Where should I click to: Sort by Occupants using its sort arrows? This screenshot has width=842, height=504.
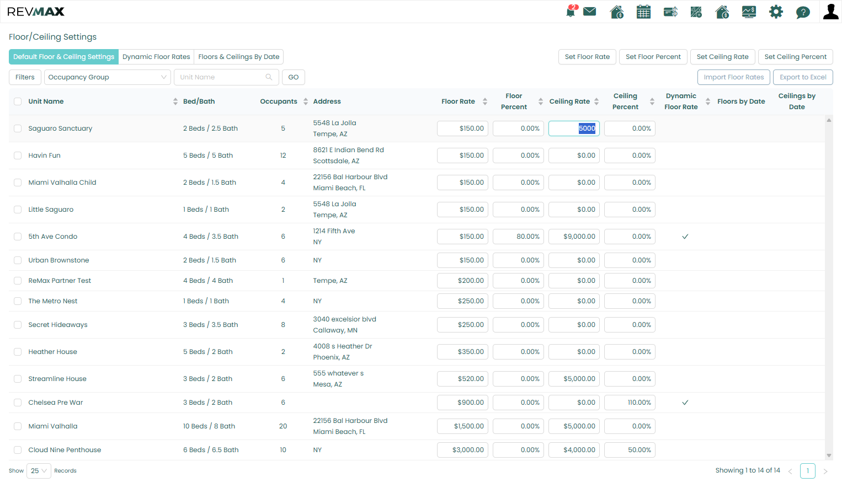tap(306, 101)
